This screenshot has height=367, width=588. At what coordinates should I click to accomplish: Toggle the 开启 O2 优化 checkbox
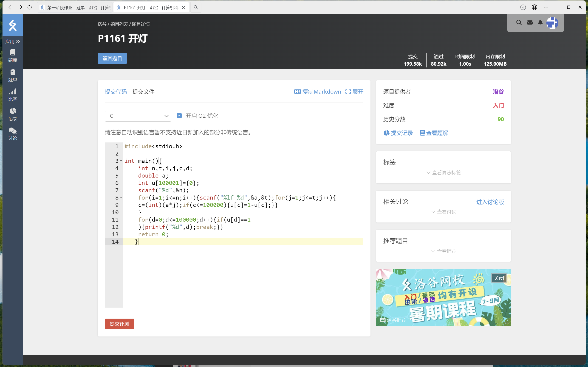coord(179,116)
